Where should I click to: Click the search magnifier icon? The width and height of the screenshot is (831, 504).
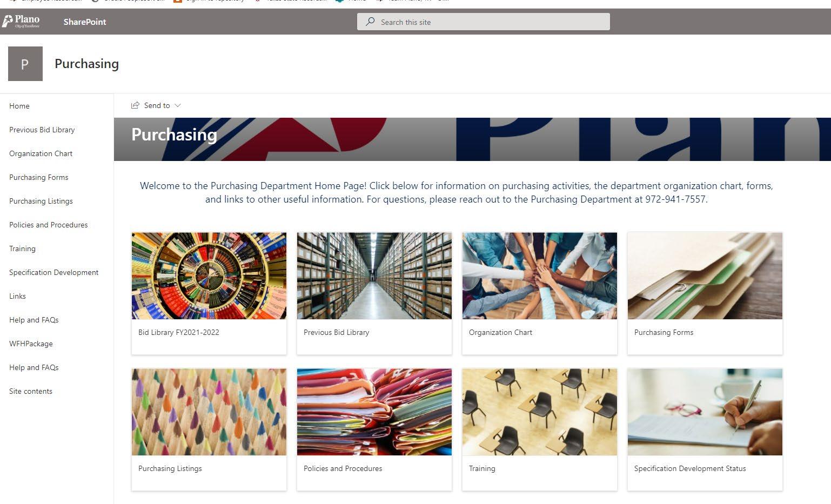coord(370,22)
